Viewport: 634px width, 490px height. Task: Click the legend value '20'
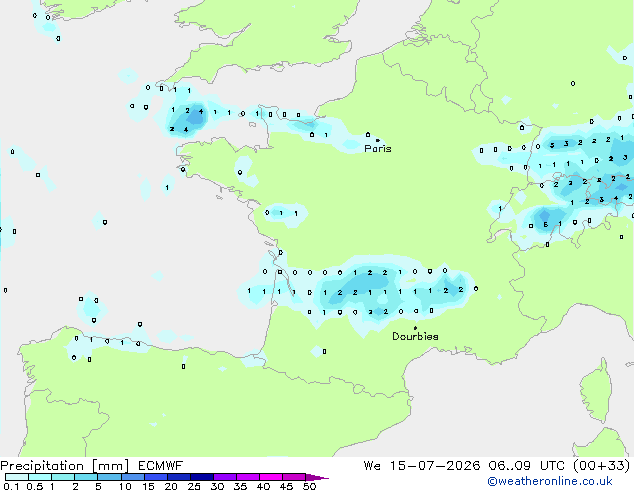click(171, 486)
